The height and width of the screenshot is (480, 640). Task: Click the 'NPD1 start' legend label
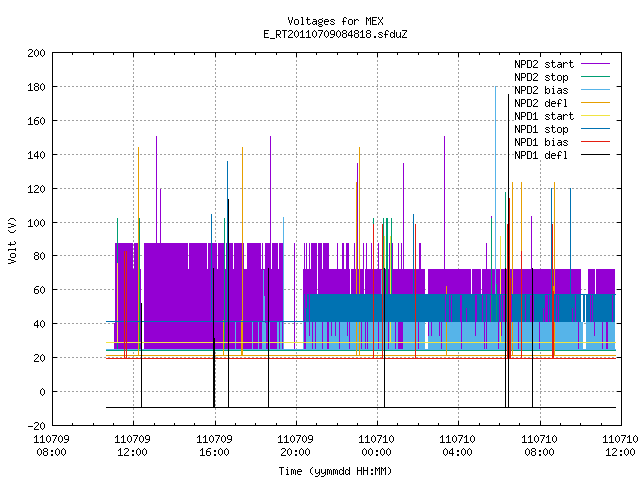click(544, 116)
